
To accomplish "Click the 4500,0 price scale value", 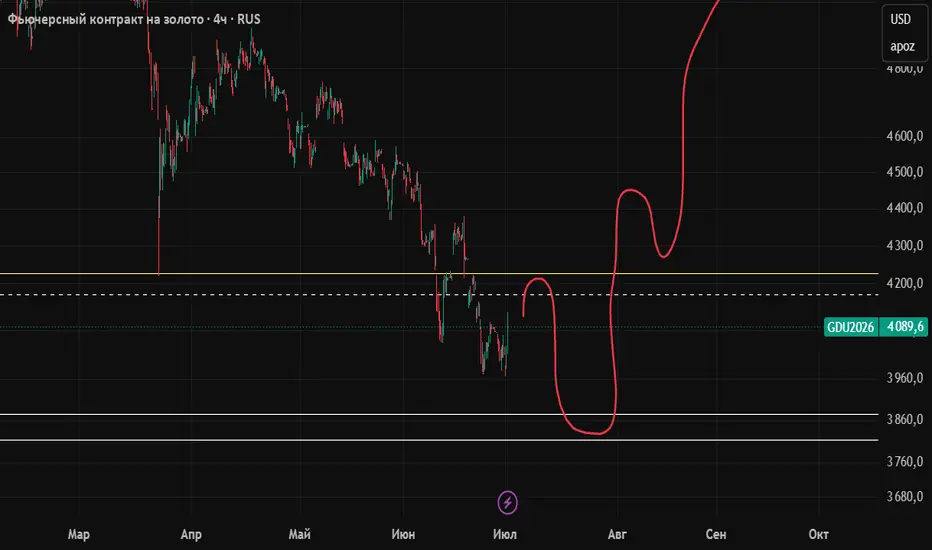I will pyautogui.click(x=905, y=172).
